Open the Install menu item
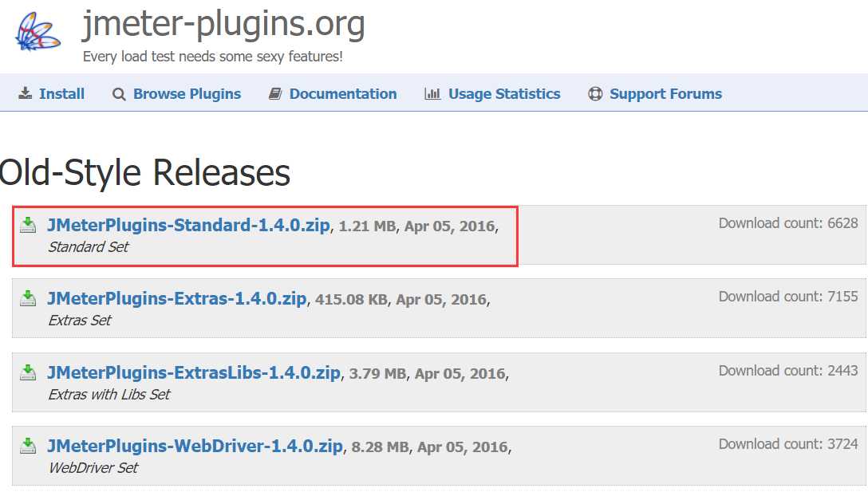Screen dimensions: 868x492 (x=61, y=93)
